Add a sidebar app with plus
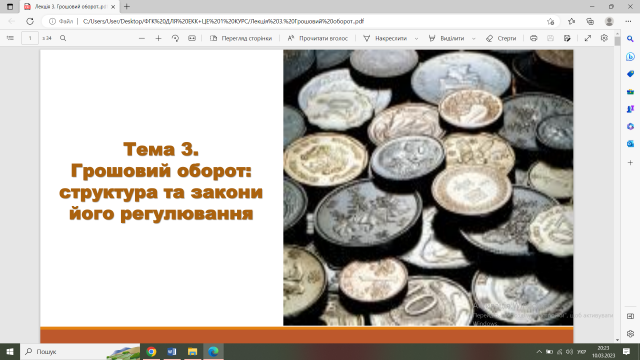This screenshot has width=640, height=360. [630, 162]
